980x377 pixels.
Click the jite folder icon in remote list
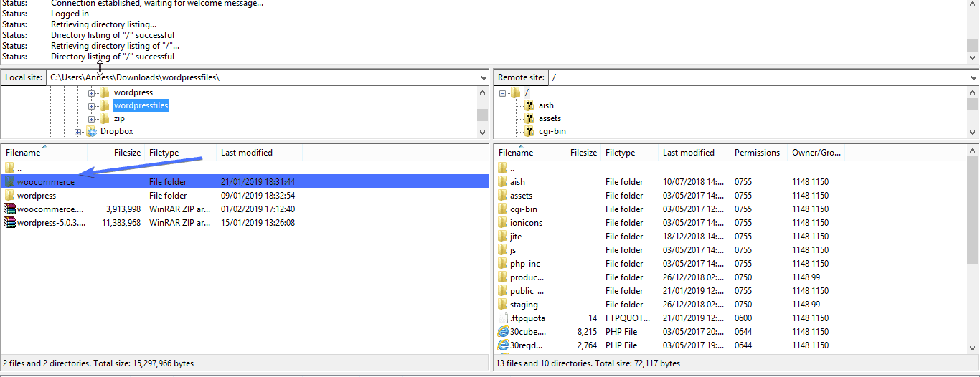[503, 237]
